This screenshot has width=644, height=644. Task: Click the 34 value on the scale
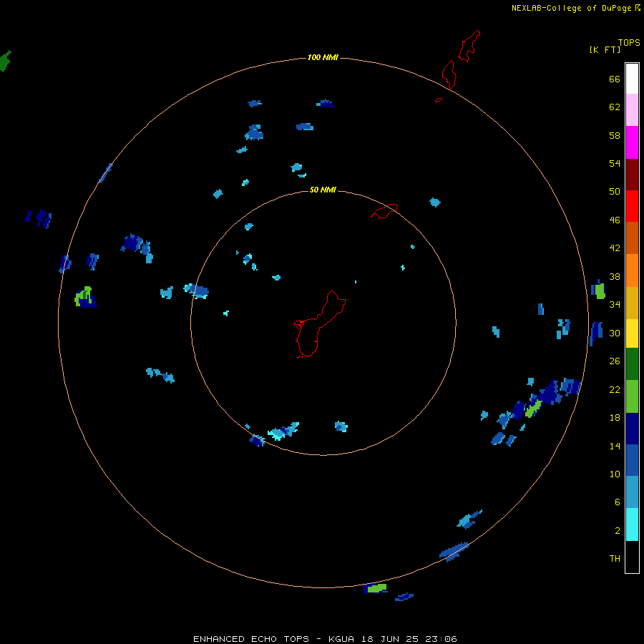click(x=615, y=304)
